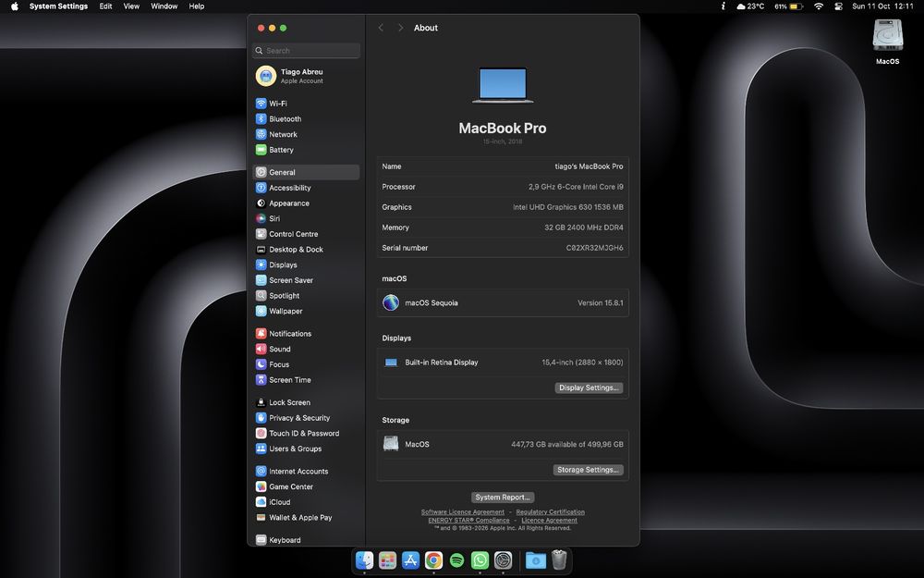Screen dimensions: 924x578
Task: Click the Storage Settings button
Action: click(588, 470)
